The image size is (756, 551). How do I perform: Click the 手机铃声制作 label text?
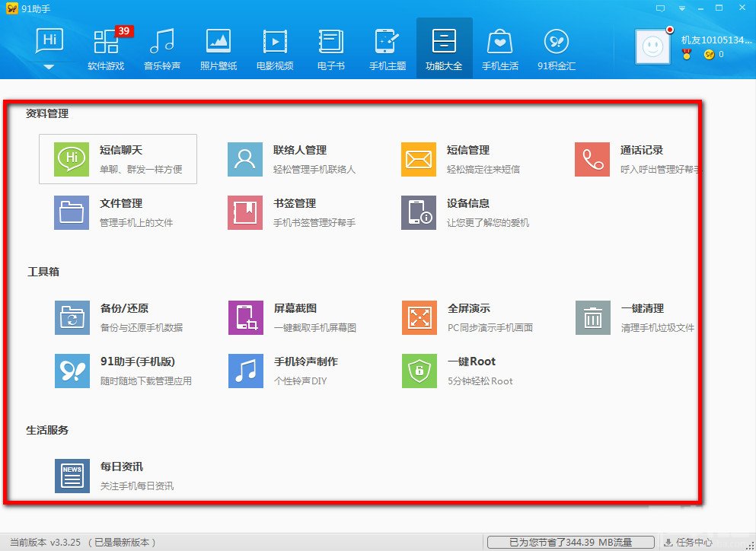[306, 361]
